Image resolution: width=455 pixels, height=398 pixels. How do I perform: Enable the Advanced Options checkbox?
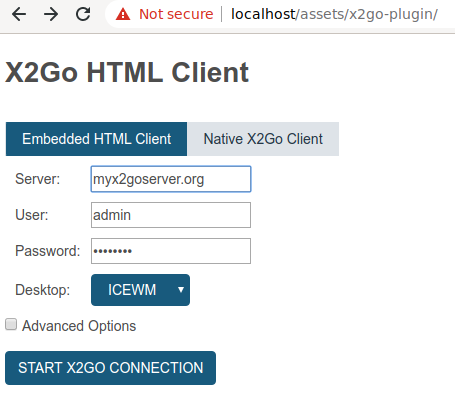pos(11,324)
